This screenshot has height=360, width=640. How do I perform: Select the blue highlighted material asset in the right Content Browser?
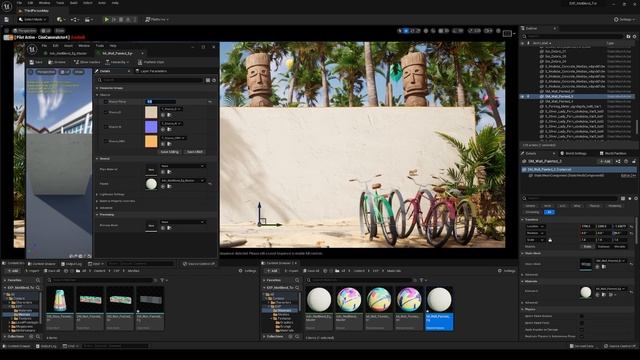(439, 308)
